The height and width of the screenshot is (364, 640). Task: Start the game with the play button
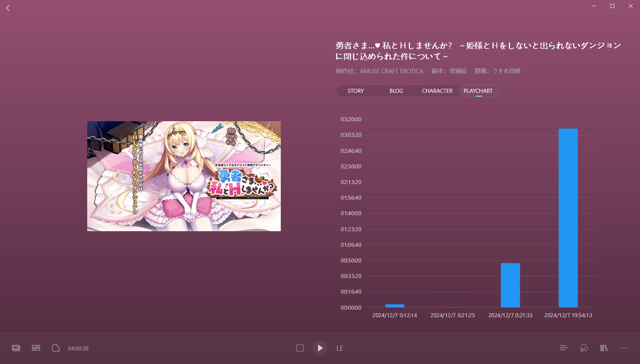coord(320,348)
